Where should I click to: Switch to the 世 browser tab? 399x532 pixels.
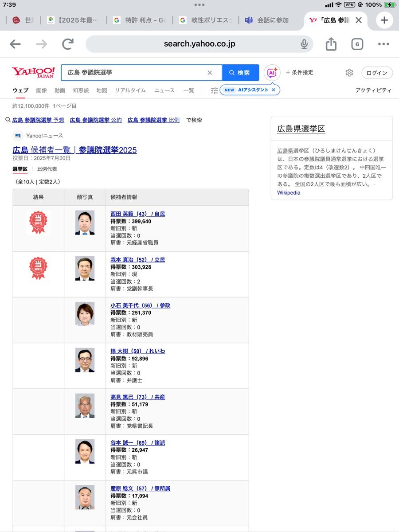coord(23,20)
